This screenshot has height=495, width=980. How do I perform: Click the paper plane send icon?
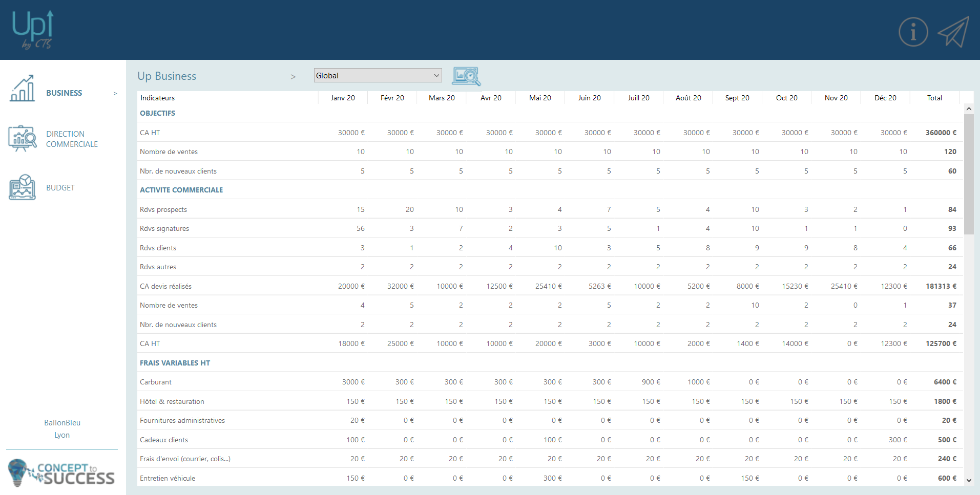click(953, 32)
